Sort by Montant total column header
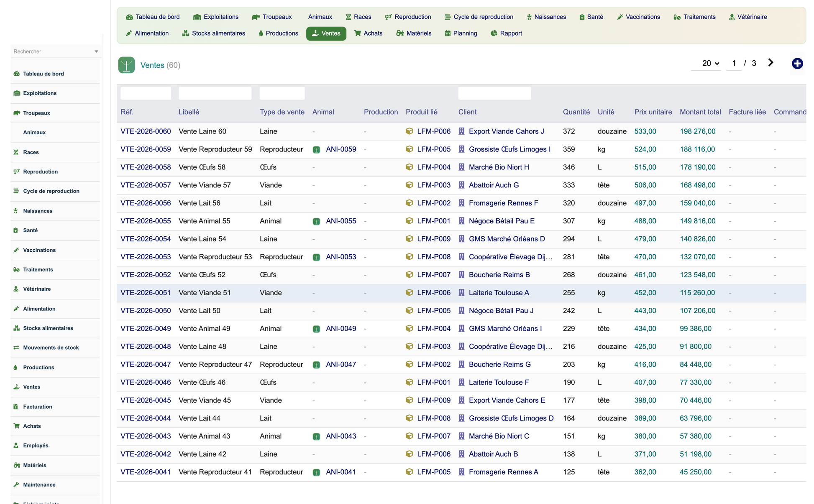The height and width of the screenshot is (504, 814). (700, 112)
